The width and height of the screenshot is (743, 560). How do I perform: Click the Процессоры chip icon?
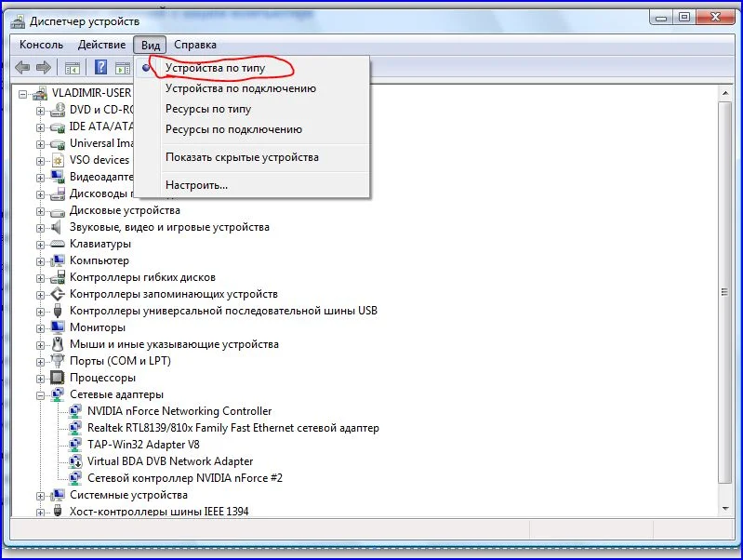tap(58, 378)
